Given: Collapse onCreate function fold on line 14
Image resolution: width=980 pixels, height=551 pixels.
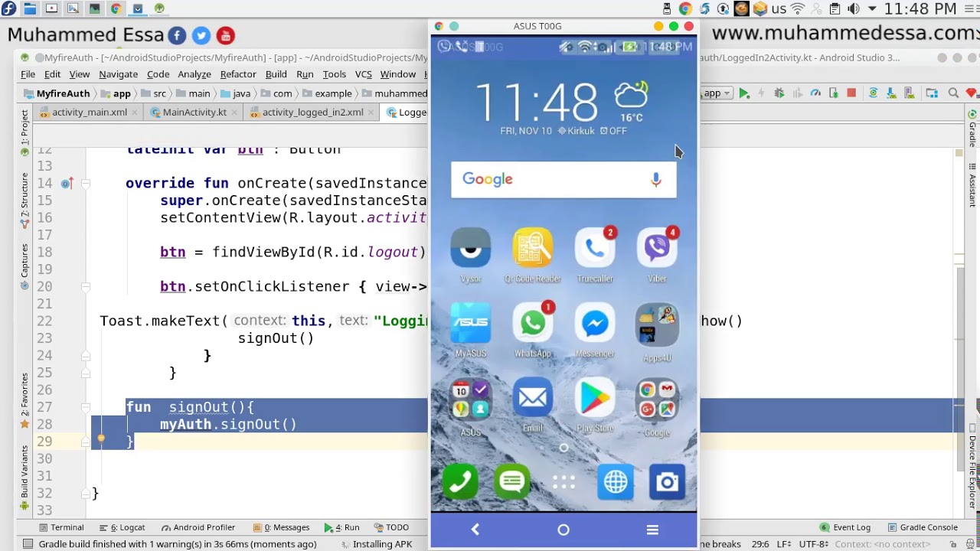Looking at the screenshot, I should (86, 184).
